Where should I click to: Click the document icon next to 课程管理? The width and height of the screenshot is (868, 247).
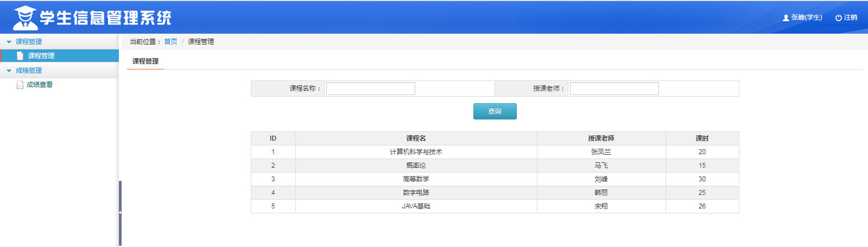[20, 56]
